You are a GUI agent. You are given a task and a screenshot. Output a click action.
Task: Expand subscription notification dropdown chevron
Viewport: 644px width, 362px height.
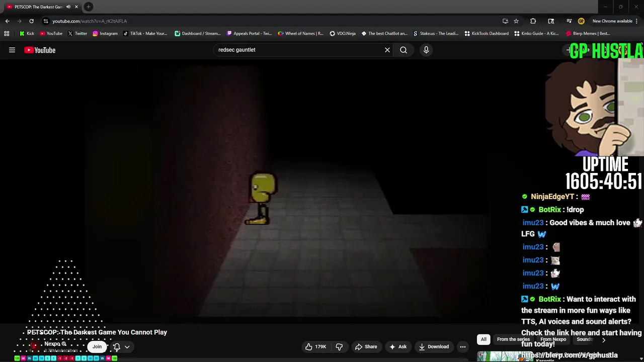[127, 347]
